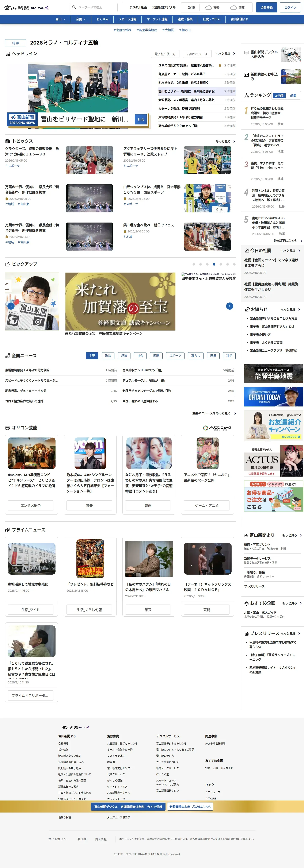304x868 pixels.
Task: Click the 全国ニュース section icon
Action: pos(7,356)
